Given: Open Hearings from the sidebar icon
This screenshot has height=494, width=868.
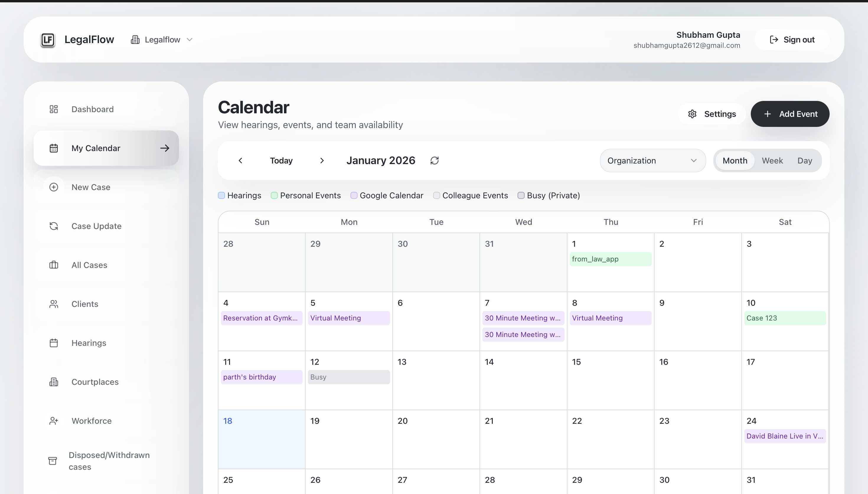Looking at the screenshot, I should pos(54,343).
